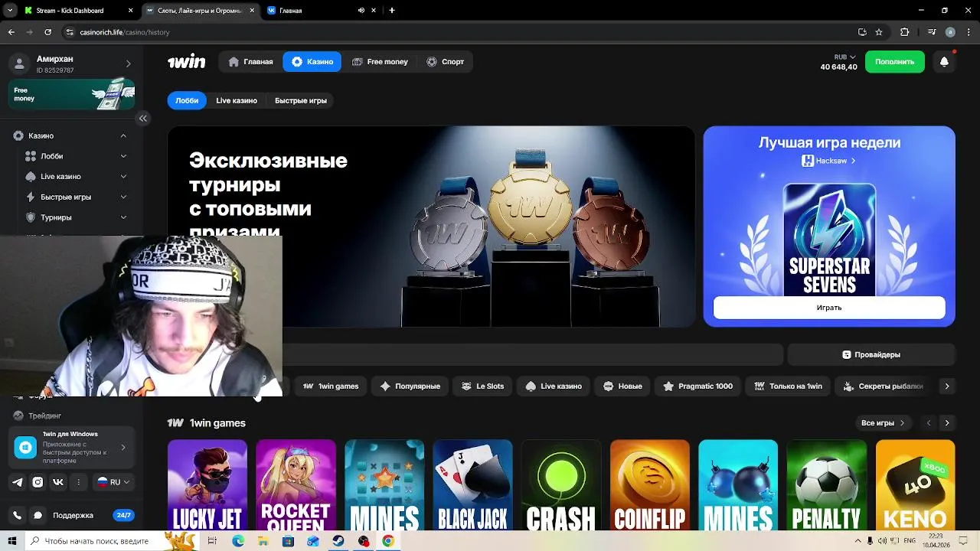Open the Coinflip game card
This screenshot has height=551, width=980.
[650, 485]
